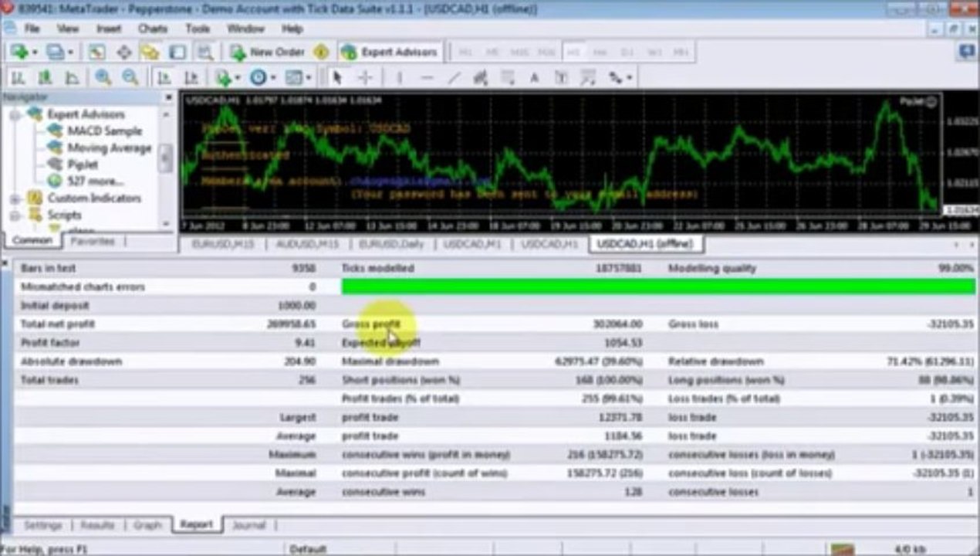Switch to the Journal tester tab
The width and height of the screenshot is (980, 556).
248,525
